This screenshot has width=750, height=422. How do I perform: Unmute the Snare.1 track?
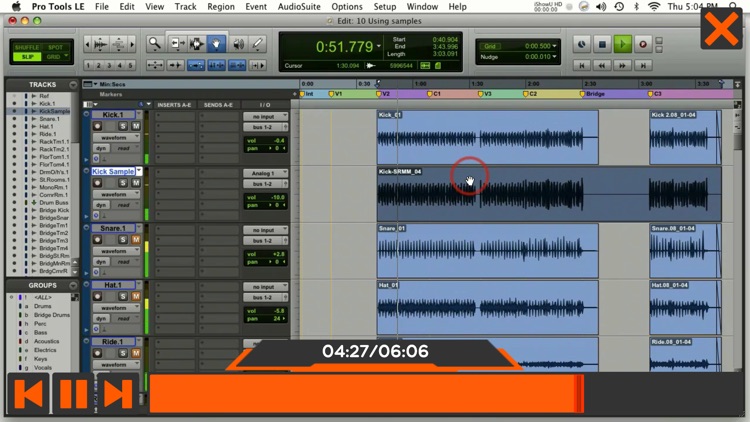(135, 239)
